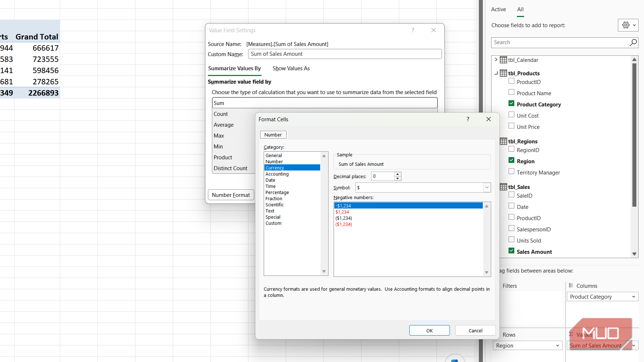Select the Number tab in Format Cells
The width and height of the screenshot is (644, 362).
tap(273, 135)
